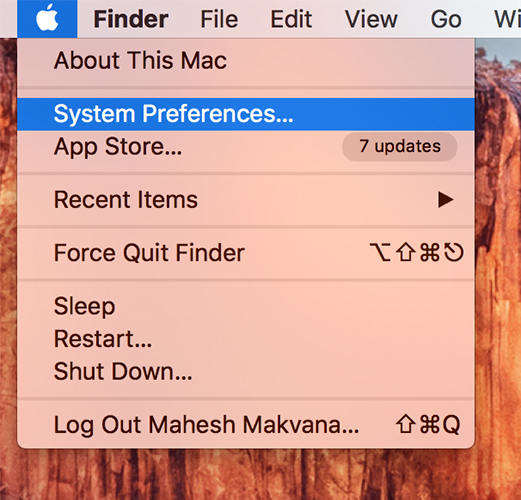Image resolution: width=521 pixels, height=500 pixels.
Task: Open the View menu
Action: [371, 19]
